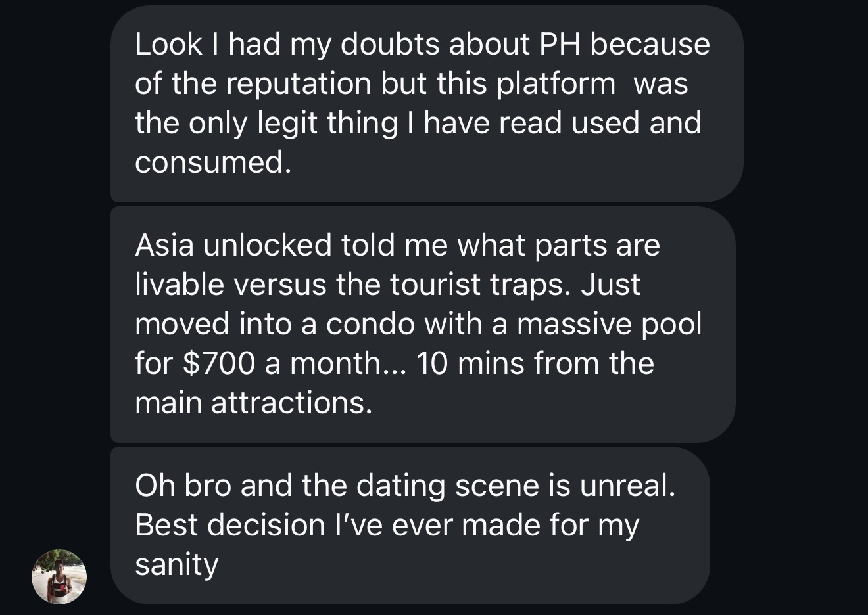Open the sender's profile avatar photo

[59, 577]
